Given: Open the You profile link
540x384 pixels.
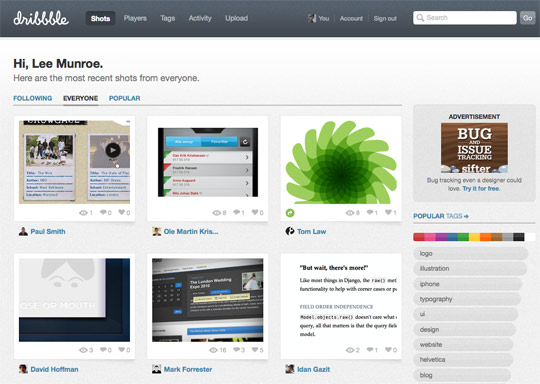Looking at the screenshot, I should coord(323,19).
